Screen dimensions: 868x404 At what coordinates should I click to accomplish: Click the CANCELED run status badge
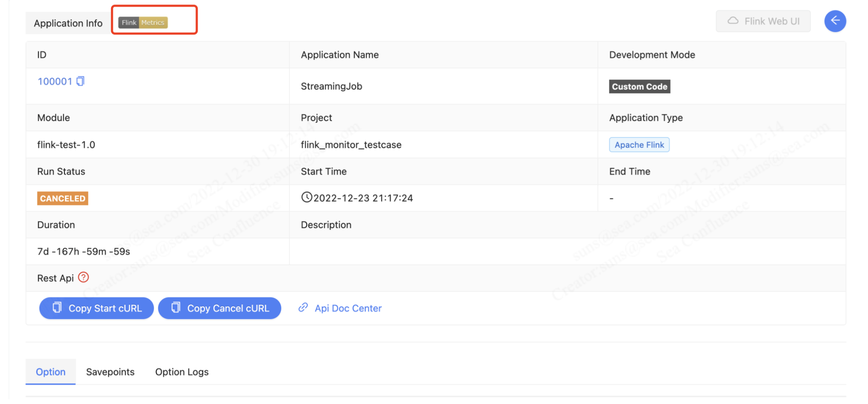coord(62,198)
